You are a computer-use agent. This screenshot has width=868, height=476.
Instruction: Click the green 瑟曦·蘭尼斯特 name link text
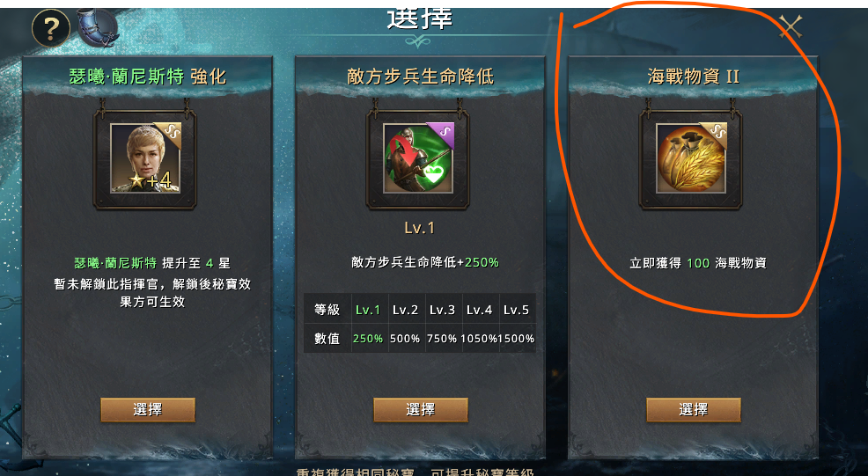115,263
